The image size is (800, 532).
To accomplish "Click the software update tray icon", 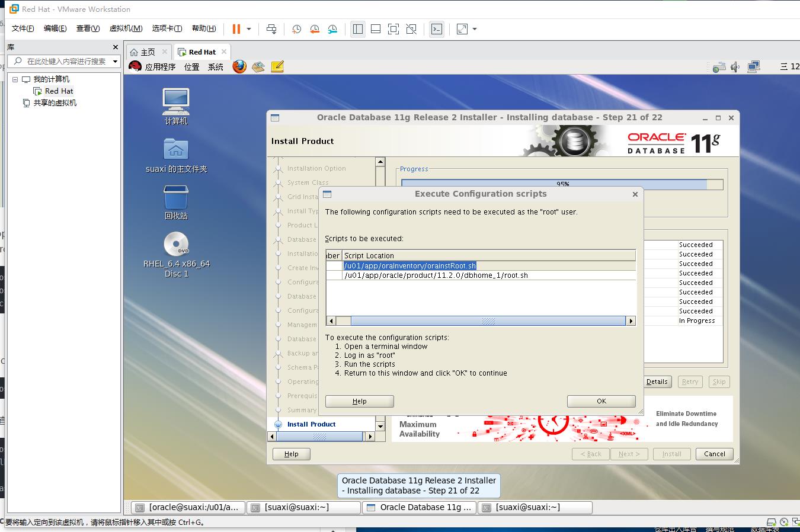I will point(719,67).
